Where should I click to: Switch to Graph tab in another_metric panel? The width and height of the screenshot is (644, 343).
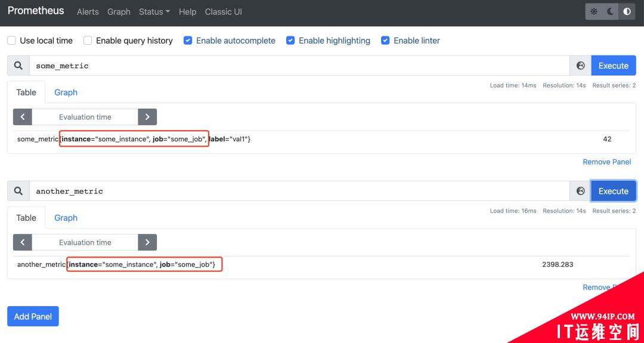point(66,218)
